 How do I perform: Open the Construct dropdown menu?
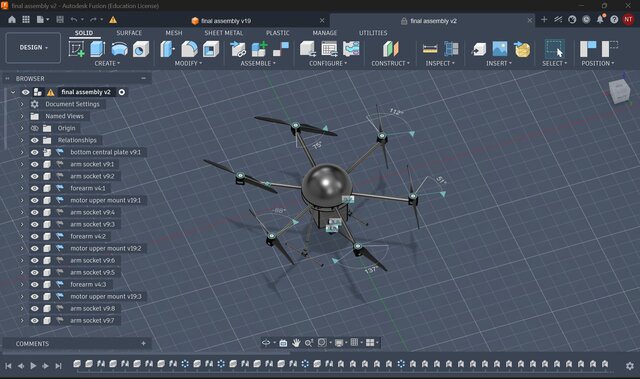pos(390,63)
